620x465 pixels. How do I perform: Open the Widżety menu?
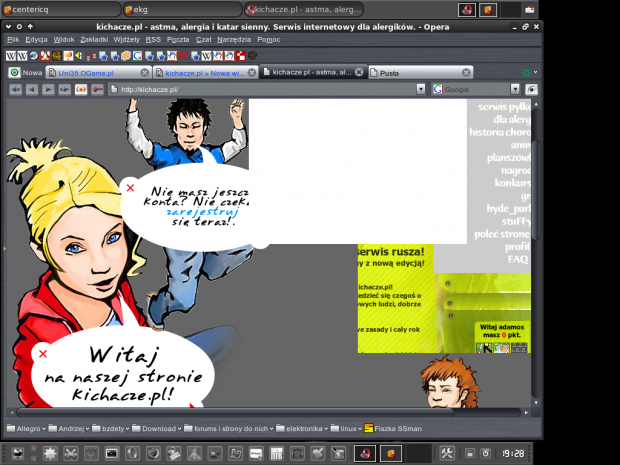pos(127,40)
